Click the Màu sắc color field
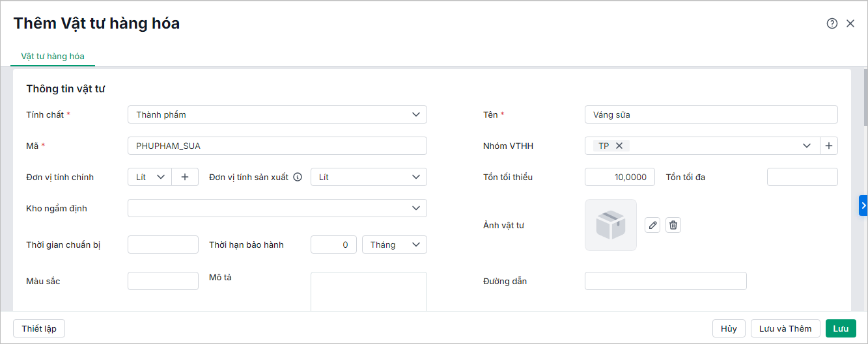Image resolution: width=868 pixels, height=344 pixels. (x=163, y=281)
